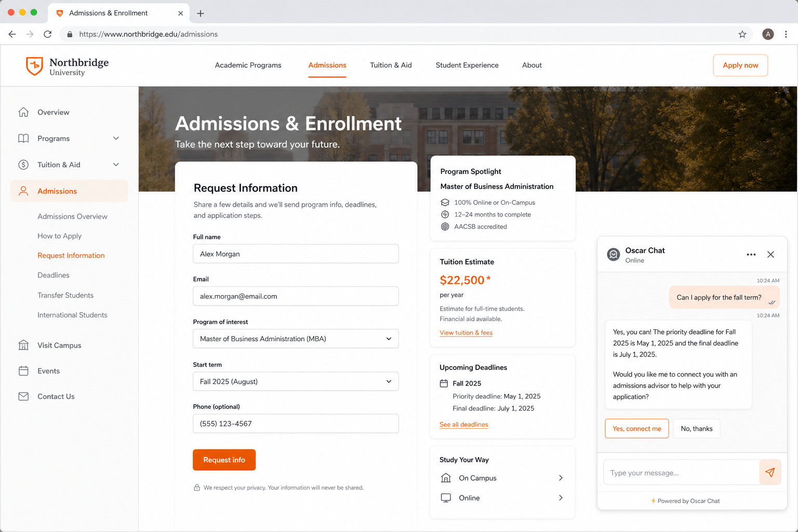
Task: Click the Northbridge University shield logo
Action: tap(34, 66)
